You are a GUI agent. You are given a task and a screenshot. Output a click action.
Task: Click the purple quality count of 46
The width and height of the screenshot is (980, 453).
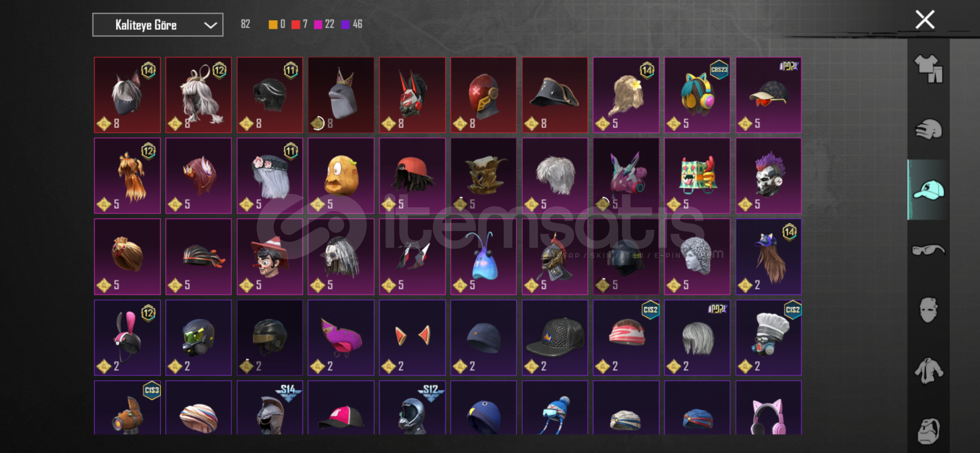coord(352,24)
